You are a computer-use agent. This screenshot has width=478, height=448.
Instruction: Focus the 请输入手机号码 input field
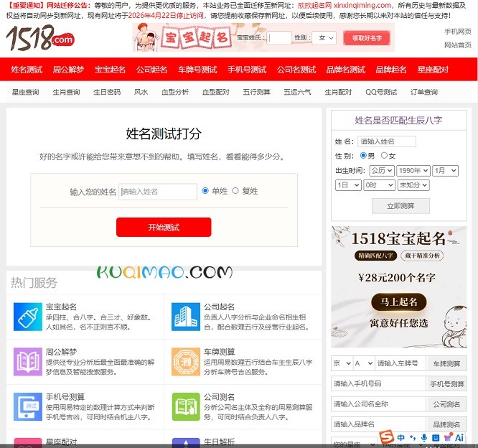tap(378, 383)
